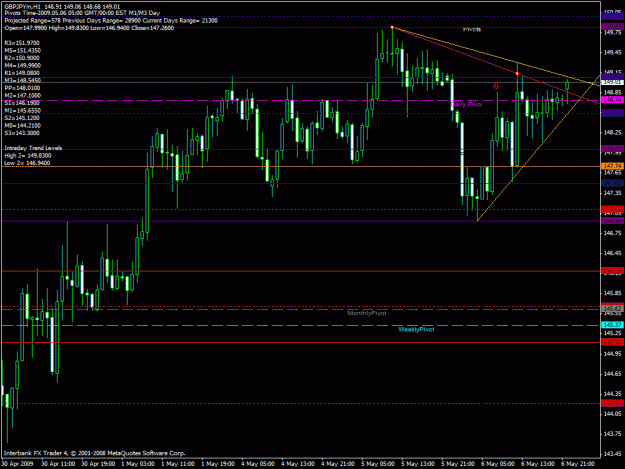Click the 148.25 price axis label

point(612,132)
